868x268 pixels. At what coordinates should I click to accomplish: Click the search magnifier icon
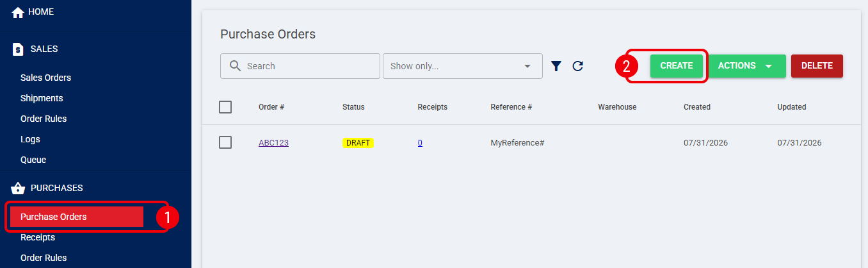235,66
